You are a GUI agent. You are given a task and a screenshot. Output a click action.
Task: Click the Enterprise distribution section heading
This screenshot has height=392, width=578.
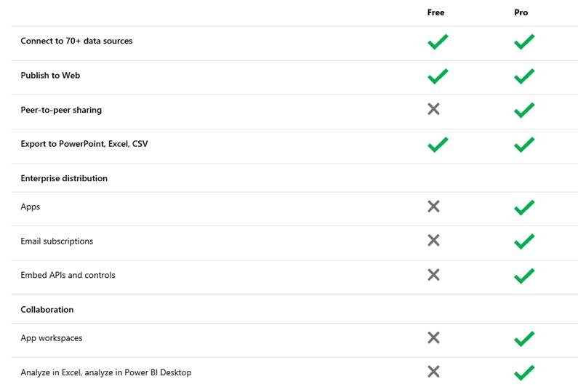click(x=64, y=178)
